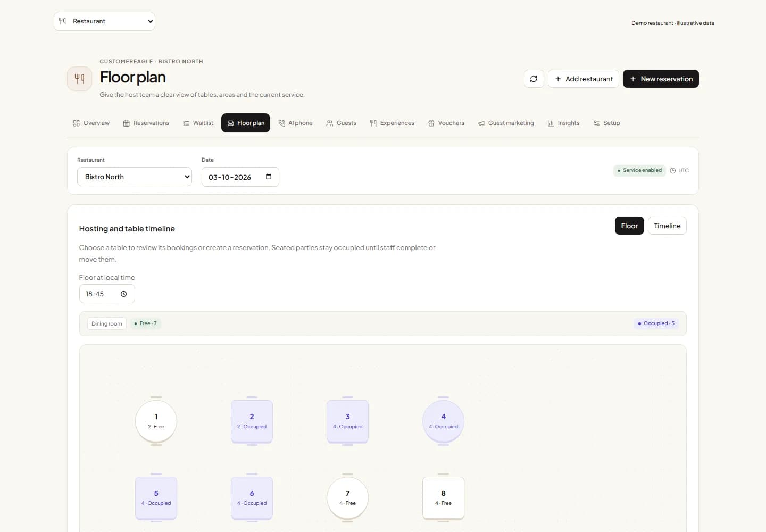Open AI phone via its phone icon

(x=282, y=123)
